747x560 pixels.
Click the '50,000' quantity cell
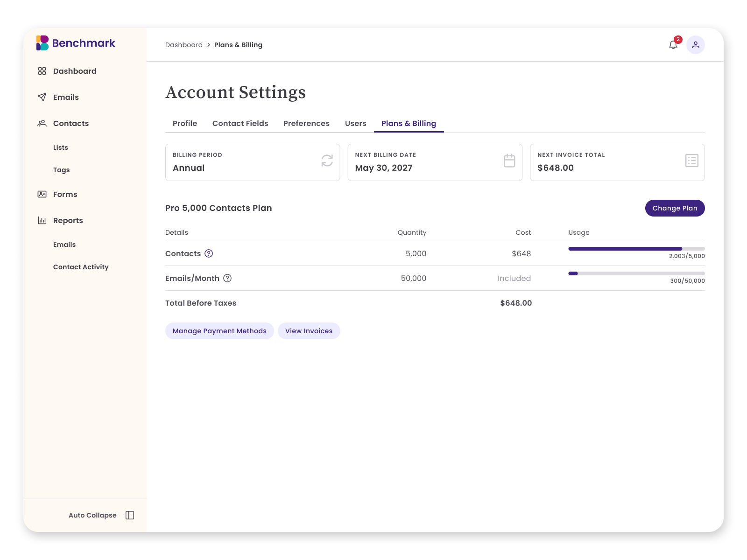click(414, 278)
